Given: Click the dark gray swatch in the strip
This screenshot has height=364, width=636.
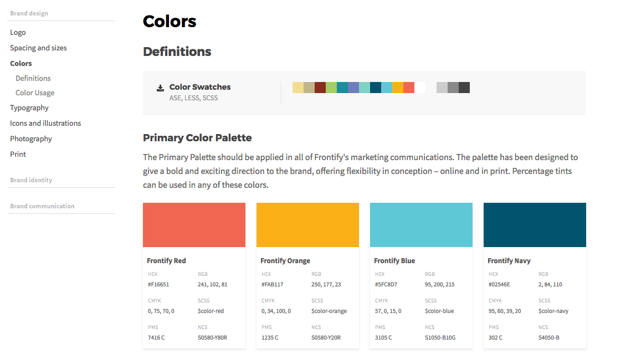Looking at the screenshot, I should (x=464, y=88).
